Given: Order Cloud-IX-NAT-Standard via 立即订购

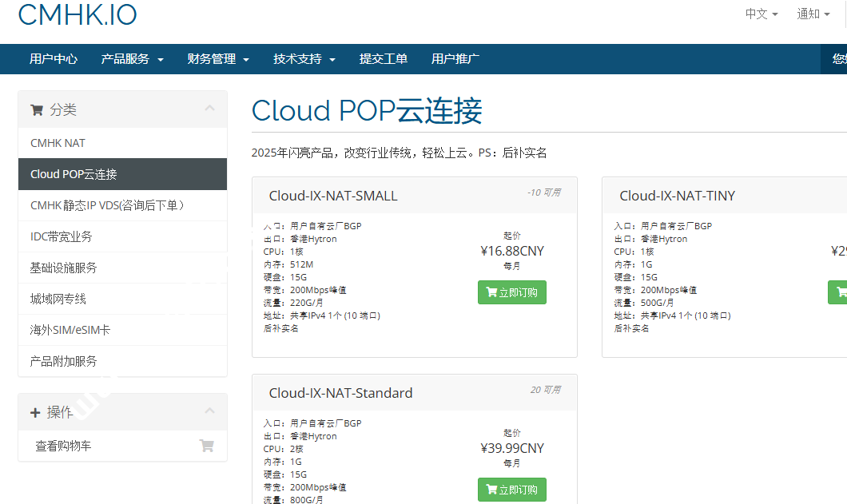Looking at the screenshot, I should pyautogui.click(x=512, y=490).
